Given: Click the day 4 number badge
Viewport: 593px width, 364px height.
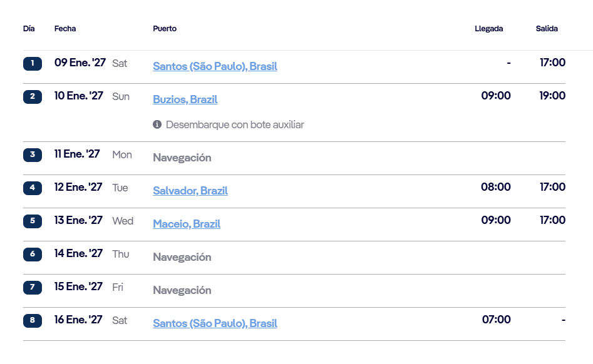Looking at the screenshot, I should [x=33, y=188].
